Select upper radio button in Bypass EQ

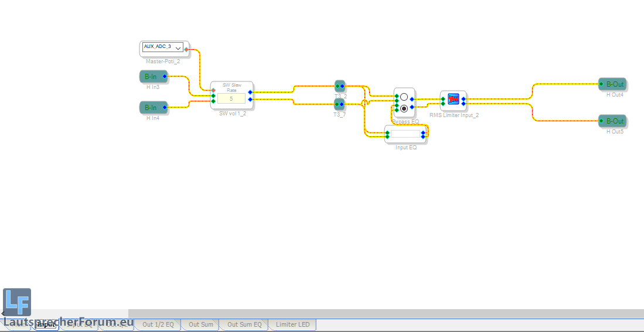click(404, 96)
